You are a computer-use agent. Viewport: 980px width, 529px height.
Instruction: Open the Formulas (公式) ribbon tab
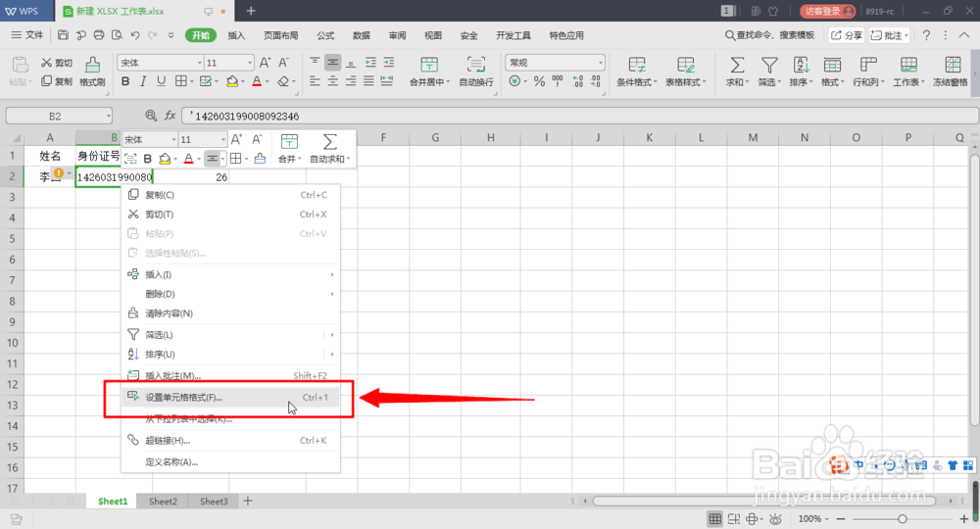click(x=325, y=35)
